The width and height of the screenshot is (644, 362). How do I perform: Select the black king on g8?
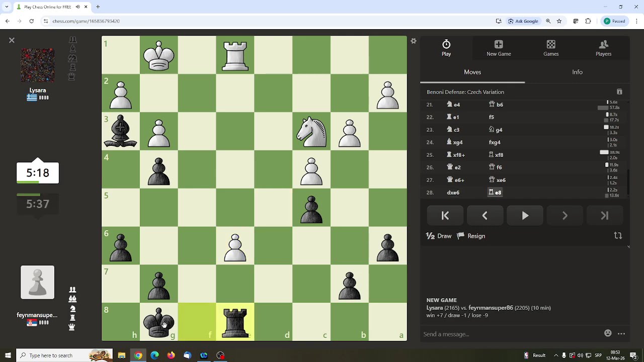pyautogui.click(x=159, y=322)
